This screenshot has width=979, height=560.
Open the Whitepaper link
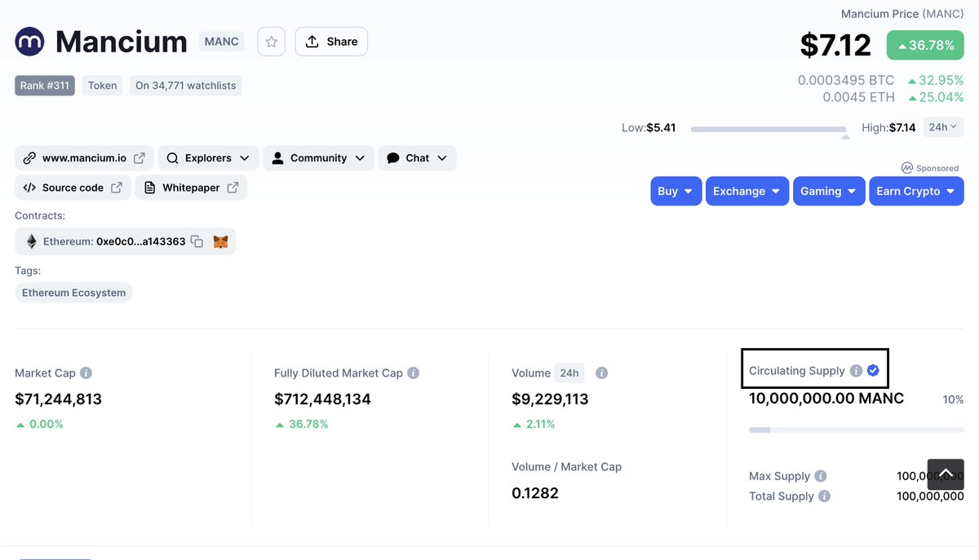[191, 187]
